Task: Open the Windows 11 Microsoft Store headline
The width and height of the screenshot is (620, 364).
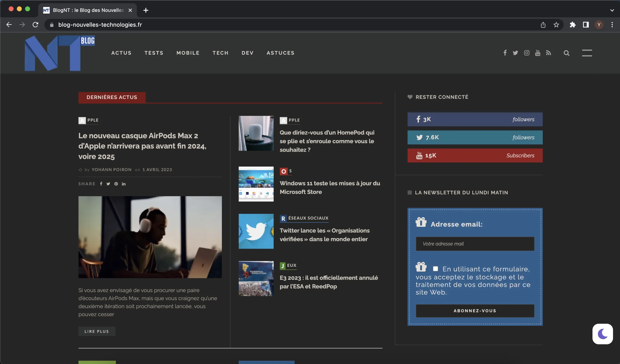Action: (x=330, y=187)
